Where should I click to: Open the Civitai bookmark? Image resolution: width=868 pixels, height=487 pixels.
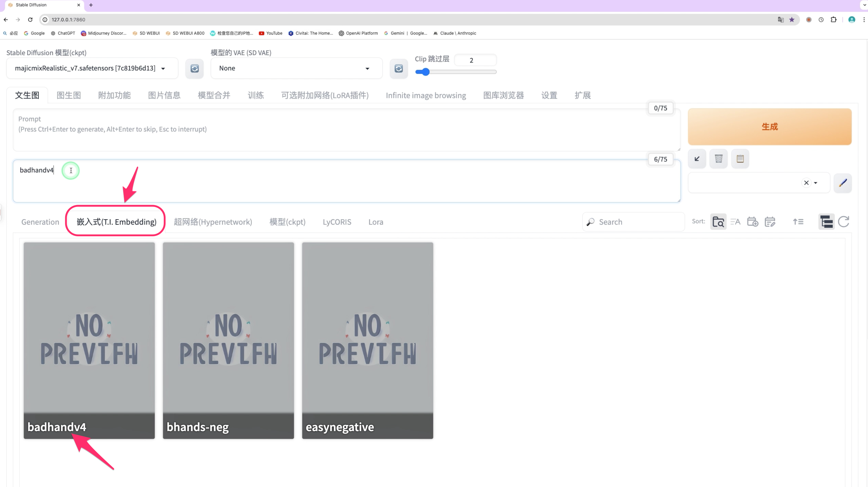(x=311, y=33)
